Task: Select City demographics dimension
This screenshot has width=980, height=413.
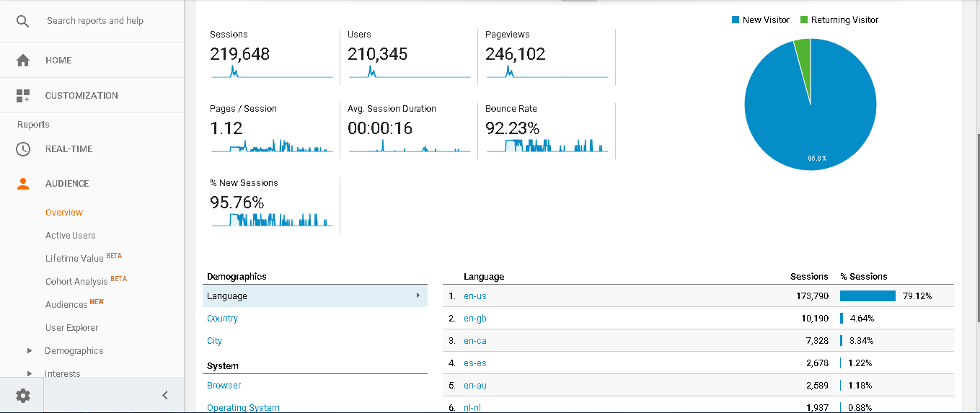Action: pos(214,341)
